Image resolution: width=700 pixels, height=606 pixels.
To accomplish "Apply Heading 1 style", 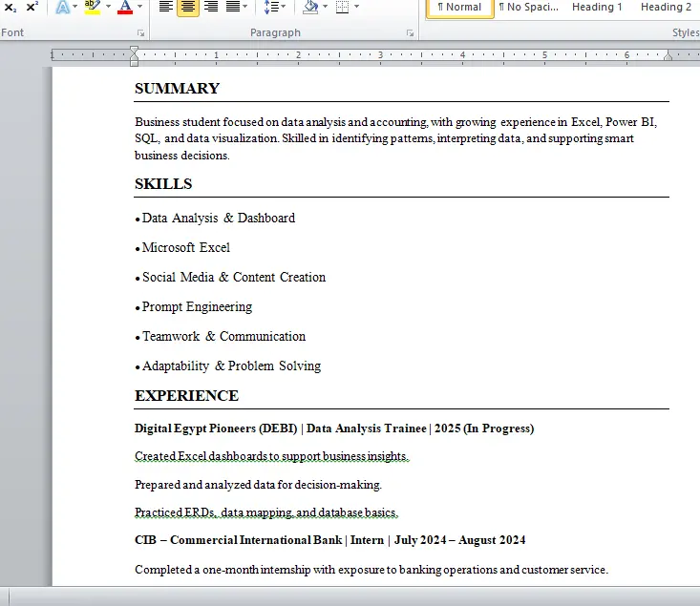I will pyautogui.click(x=597, y=7).
